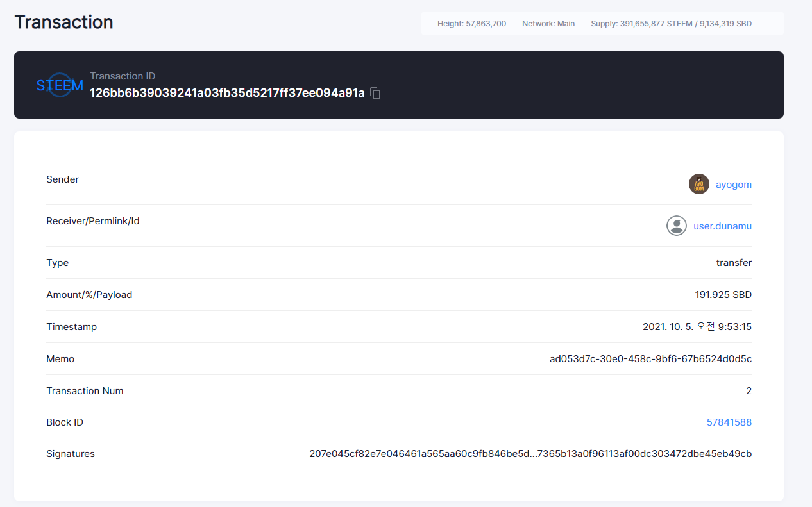This screenshot has width=812, height=507.
Task: Click the Type row label
Action: pyautogui.click(x=58, y=263)
